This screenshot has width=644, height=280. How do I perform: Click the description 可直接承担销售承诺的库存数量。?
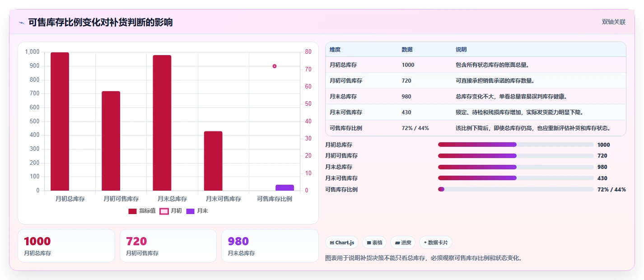coord(495,81)
